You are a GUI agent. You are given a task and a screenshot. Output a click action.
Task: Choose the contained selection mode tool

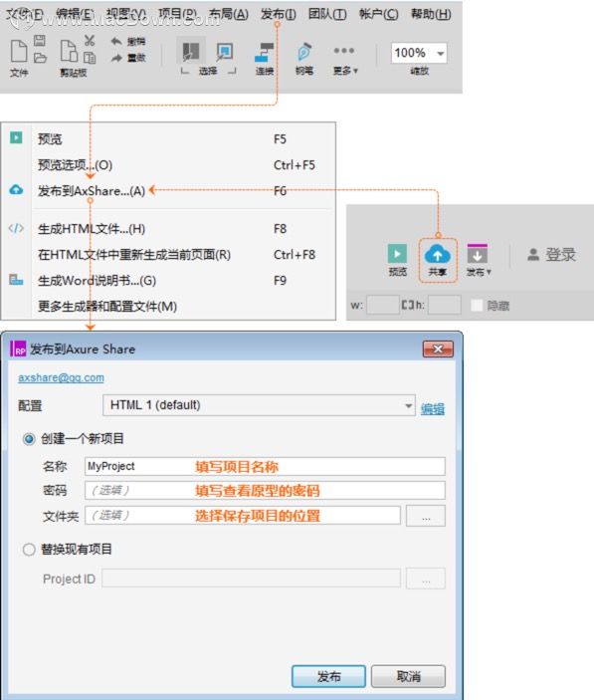pos(224,52)
